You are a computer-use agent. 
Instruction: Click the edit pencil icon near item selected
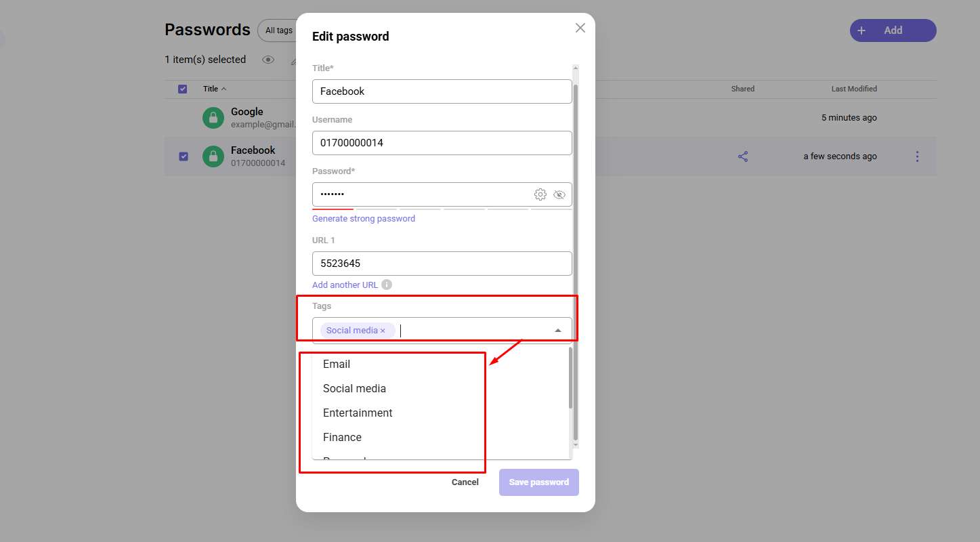click(293, 60)
